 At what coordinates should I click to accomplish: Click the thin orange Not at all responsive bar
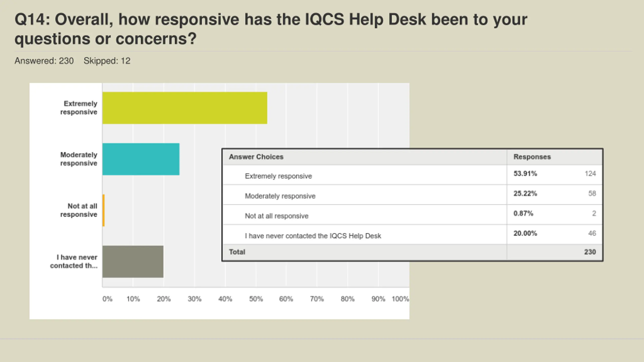(104, 210)
